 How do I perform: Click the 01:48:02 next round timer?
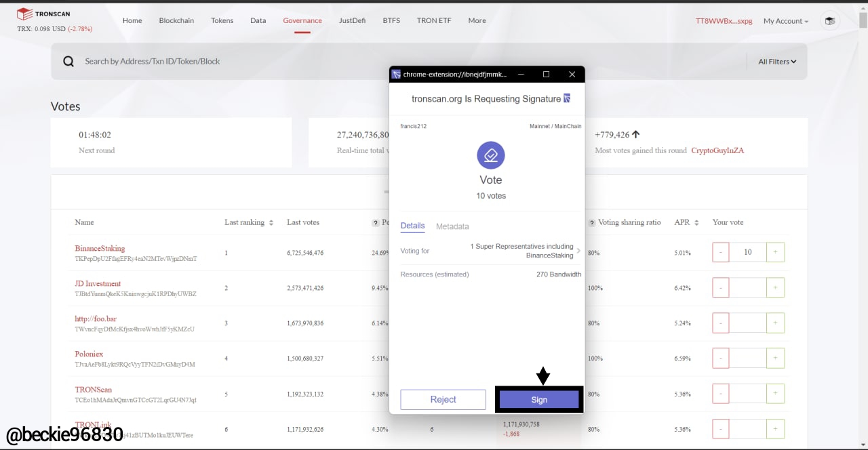(x=95, y=135)
